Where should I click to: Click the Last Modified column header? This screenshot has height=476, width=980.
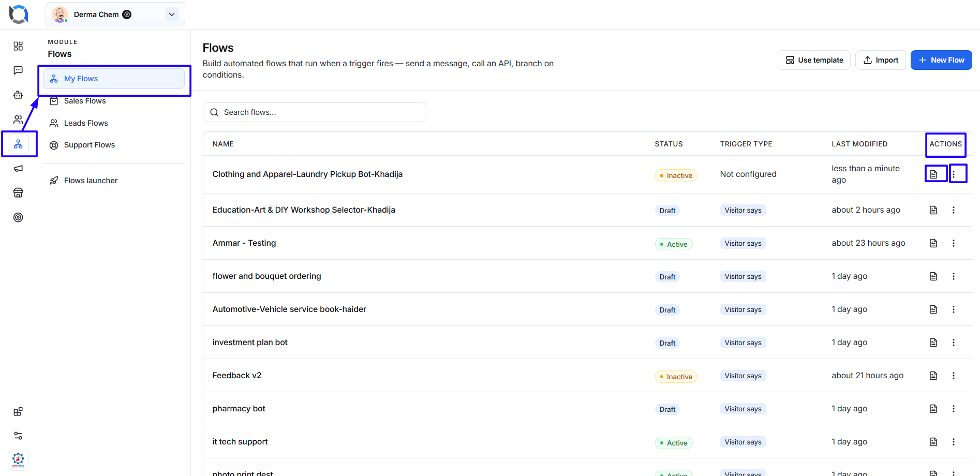859,144
